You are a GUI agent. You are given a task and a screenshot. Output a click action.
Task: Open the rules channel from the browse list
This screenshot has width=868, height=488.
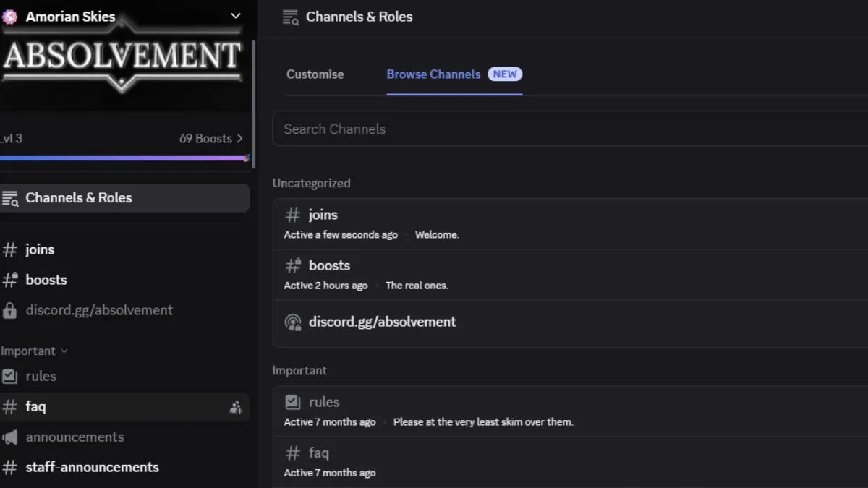[323, 401]
